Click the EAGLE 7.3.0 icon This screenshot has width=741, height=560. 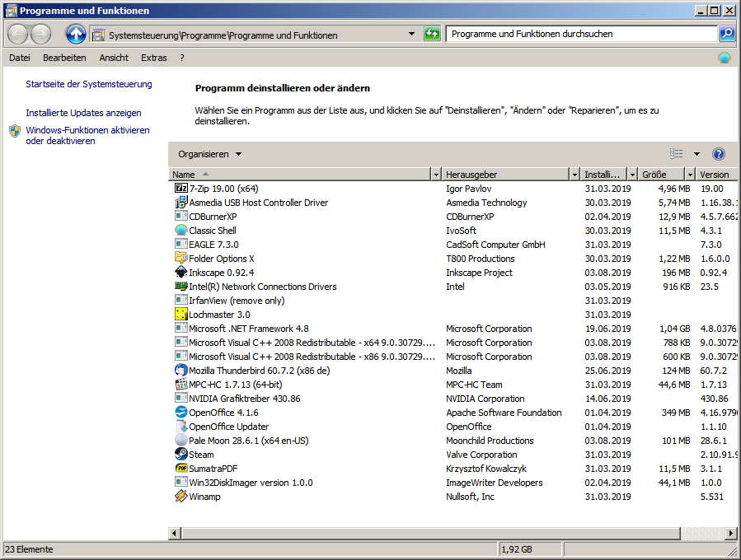pos(181,244)
